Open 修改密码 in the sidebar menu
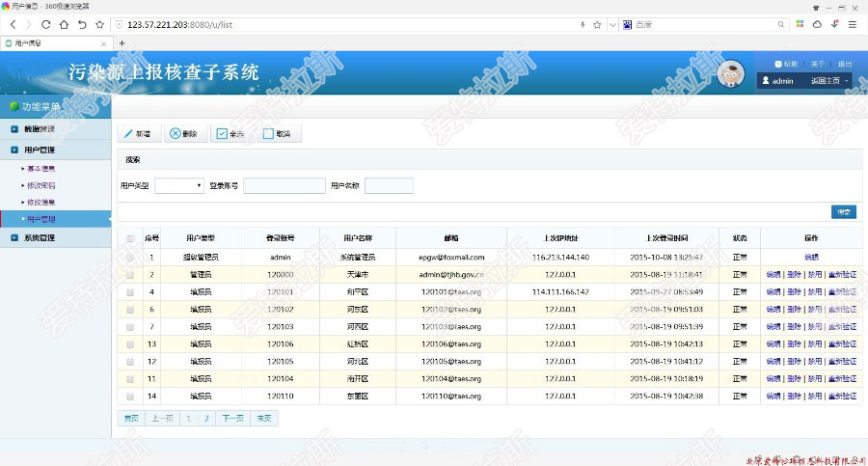Viewport: 868px width, 466px height. pyautogui.click(x=41, y=185)
